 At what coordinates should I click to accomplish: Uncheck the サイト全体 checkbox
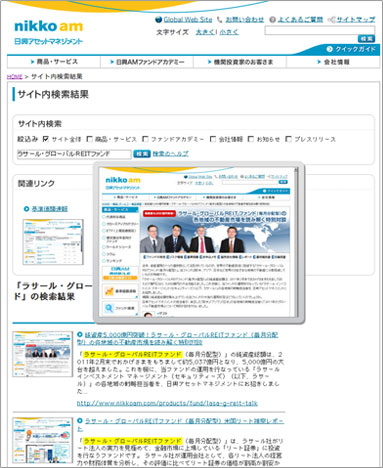[46, 139]
